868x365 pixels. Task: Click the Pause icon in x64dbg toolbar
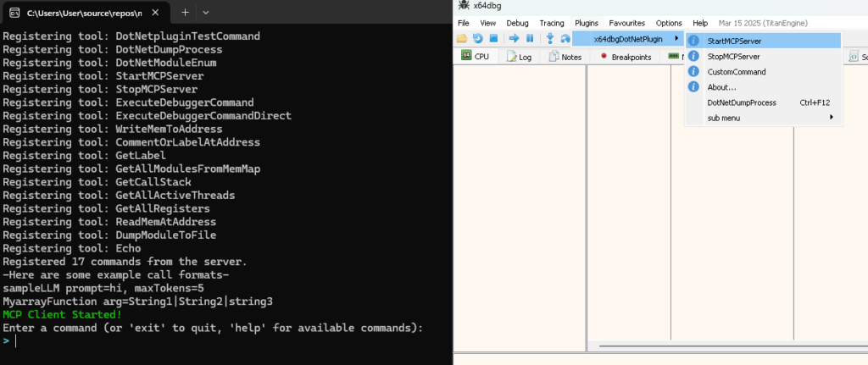coord(530,38)
